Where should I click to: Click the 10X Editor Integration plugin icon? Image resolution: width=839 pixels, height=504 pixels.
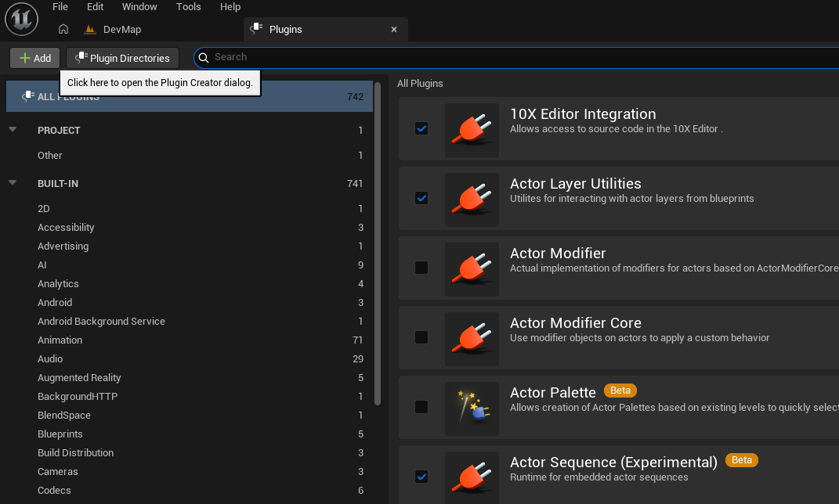click(x=472, y=130)
